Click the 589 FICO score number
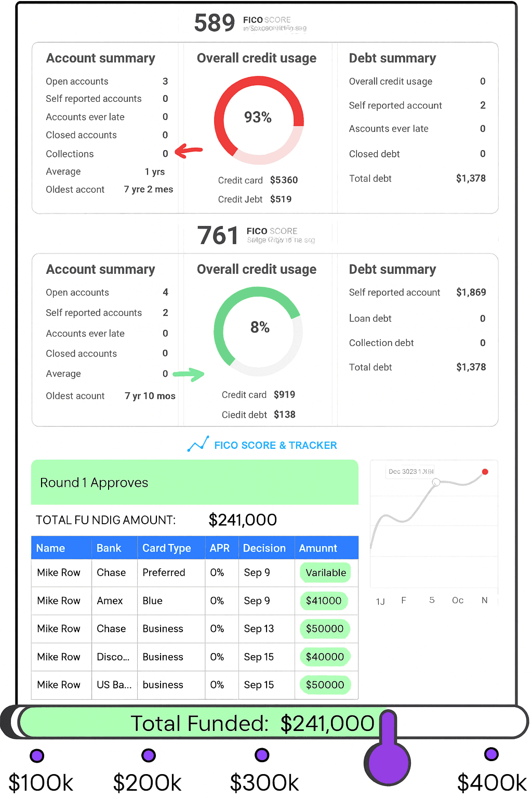Viewport: 532px width, 798px height. (x=215, y=23)
